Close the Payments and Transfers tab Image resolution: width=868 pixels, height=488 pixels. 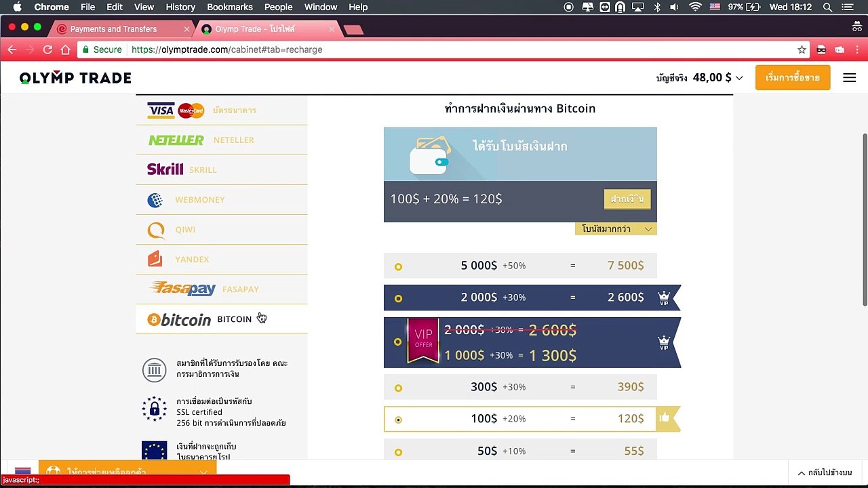coord(186,29)
